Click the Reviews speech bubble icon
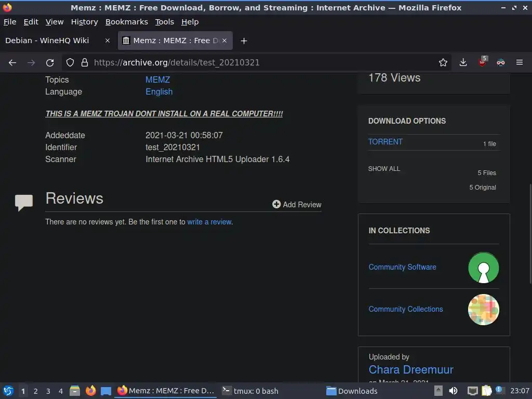532x399 pixels. (x=24, y=203)
